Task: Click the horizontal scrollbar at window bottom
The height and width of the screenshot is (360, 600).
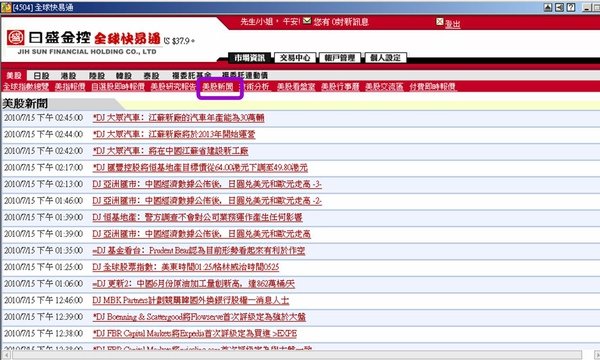Action: tap(297, 355)
